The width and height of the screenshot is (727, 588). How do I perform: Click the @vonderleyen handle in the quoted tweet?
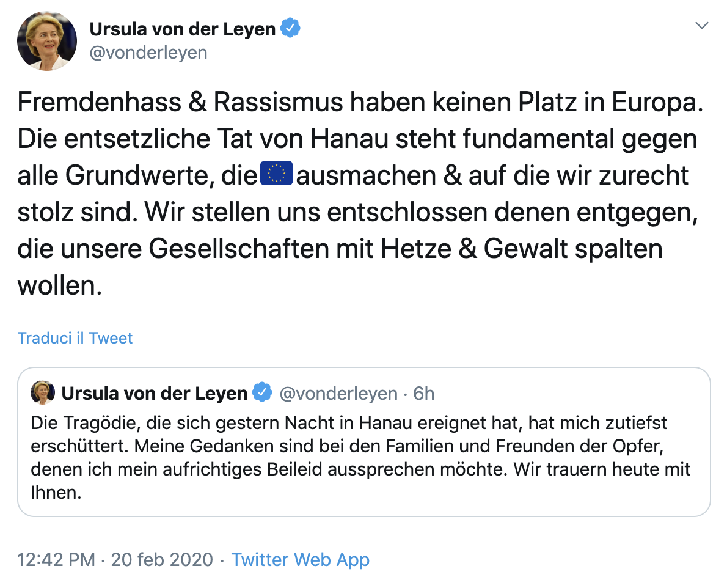tap(338, 393)
